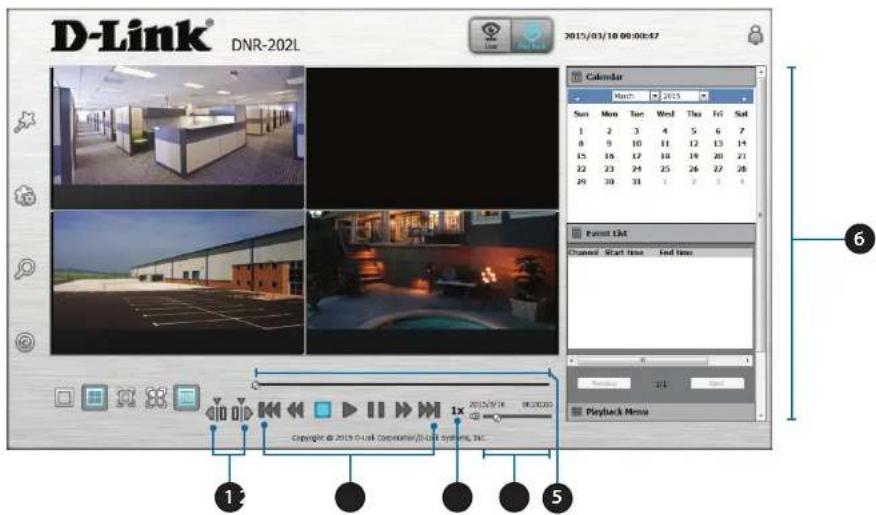The image size is (876, 515).
Task: Click the Next page button
Action: 717,383
